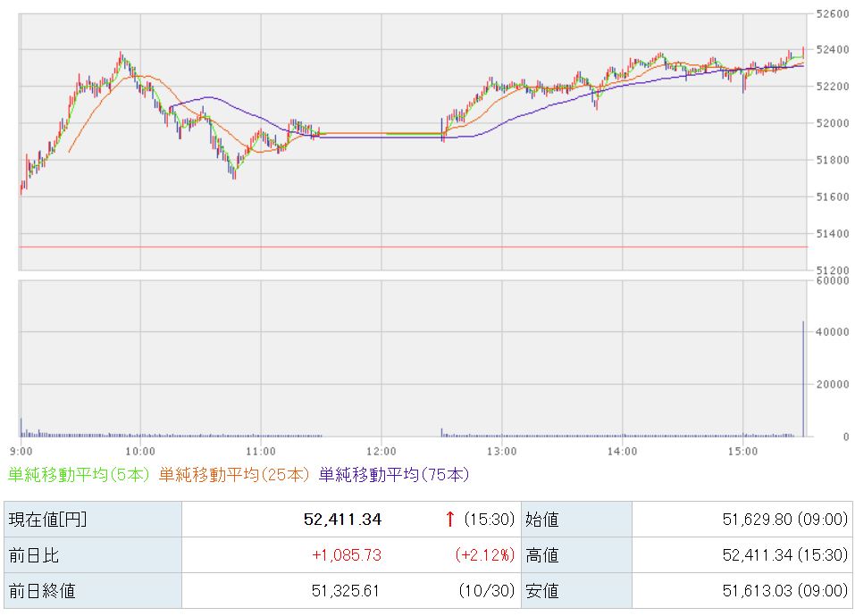
Task: Click the (+2.12%) percentage change
Action: point(484,555)
